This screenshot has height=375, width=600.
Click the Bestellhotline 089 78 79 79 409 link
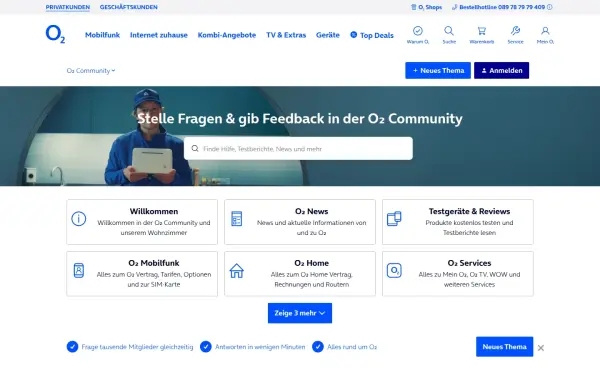point(499,7)
